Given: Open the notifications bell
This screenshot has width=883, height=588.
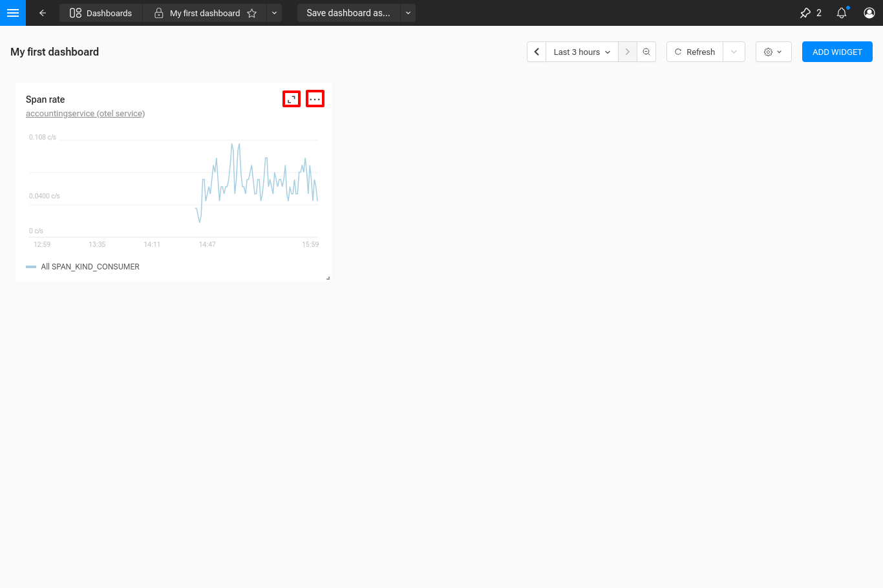Looking at the screenshot, I should point(842,13).
